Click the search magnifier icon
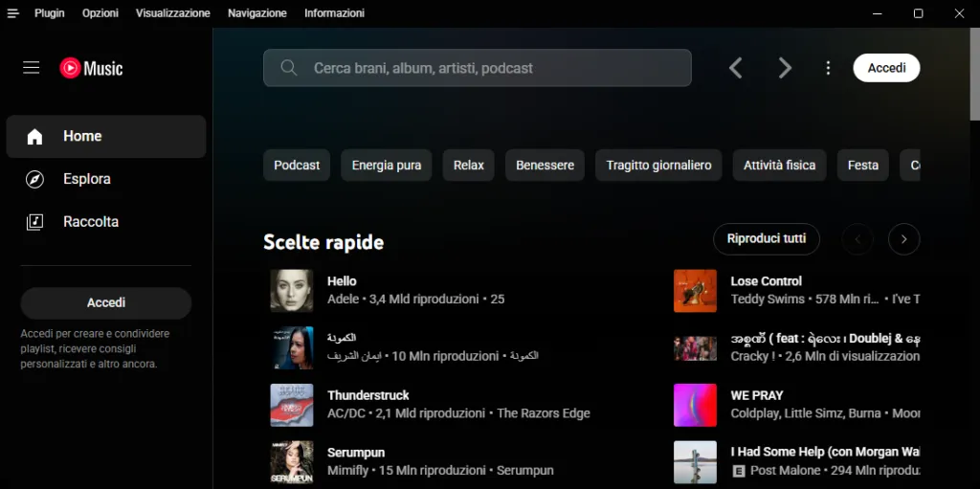980x489 pixels. (x=289, y=68)
